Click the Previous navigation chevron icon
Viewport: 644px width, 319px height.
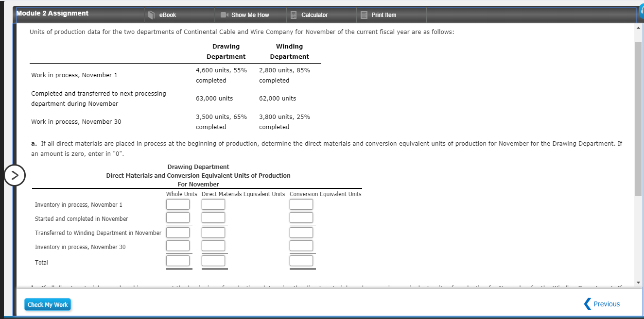tap(587, 304)
